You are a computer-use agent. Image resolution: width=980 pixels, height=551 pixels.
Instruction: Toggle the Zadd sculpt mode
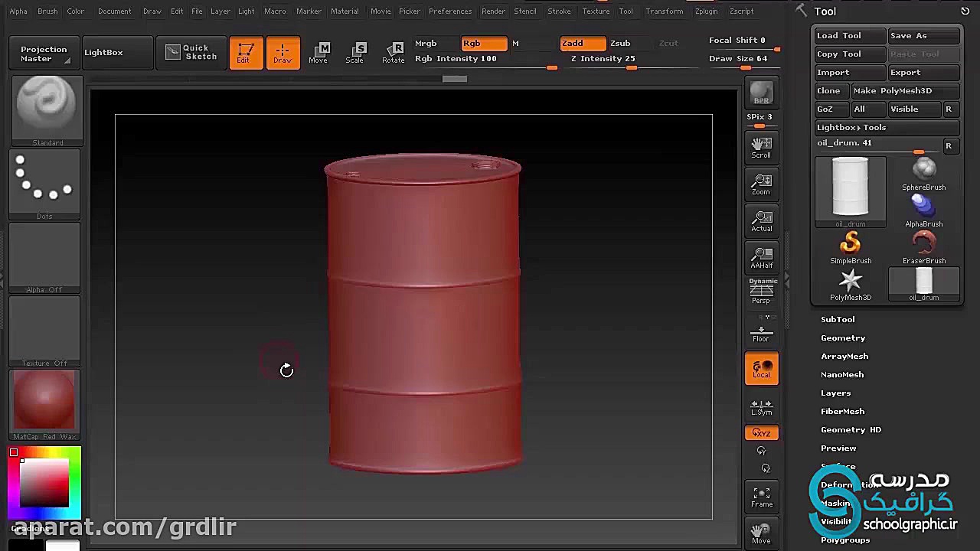(x=583, y=44)
